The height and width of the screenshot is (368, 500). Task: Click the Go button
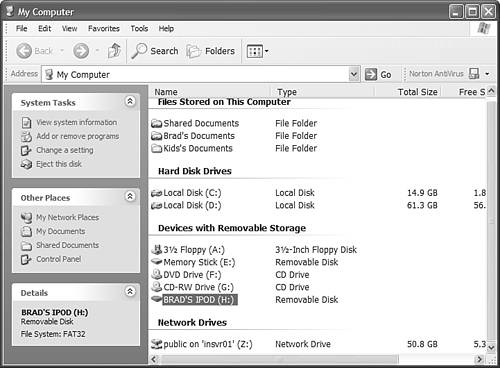378,74
